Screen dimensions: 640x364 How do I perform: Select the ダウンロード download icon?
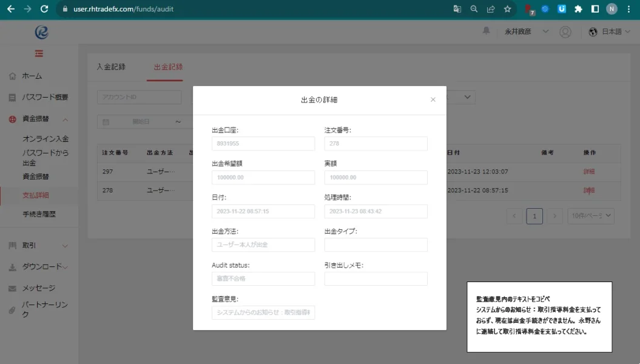[13, 268]
